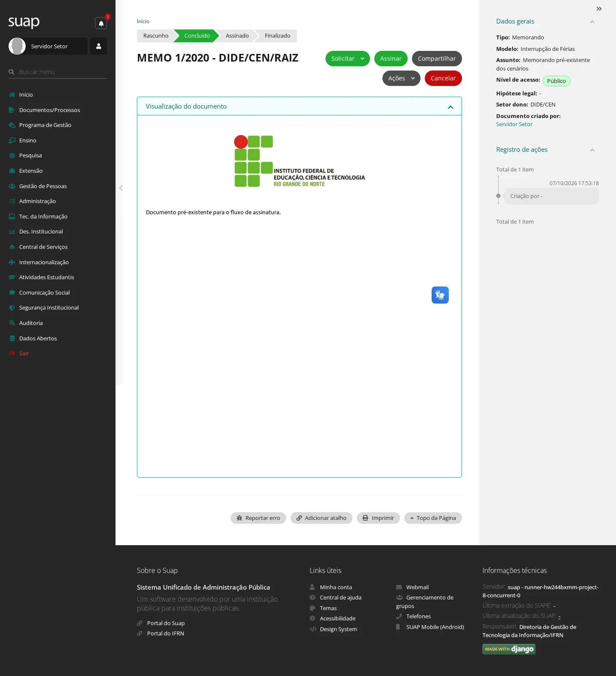The image size is (616, 676).
Task: Click Topo da Página button
Action: tap(433, 518)
